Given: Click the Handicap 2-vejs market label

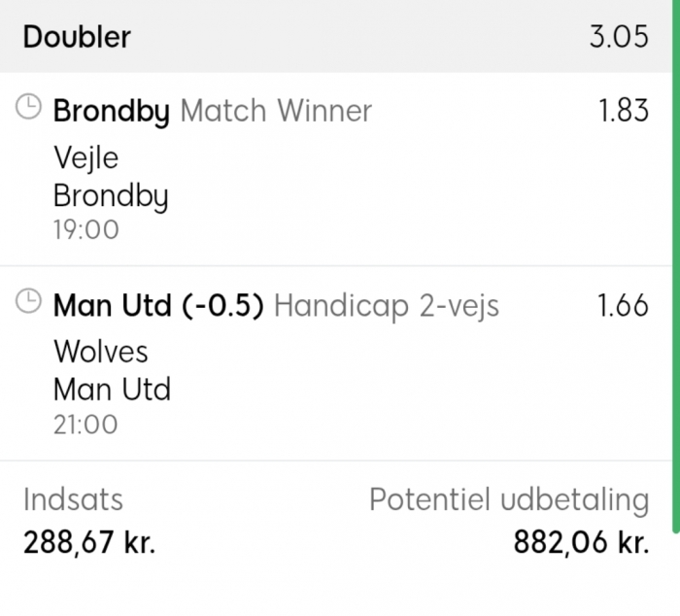Looking at the screenshot, I should pos(386,306).
